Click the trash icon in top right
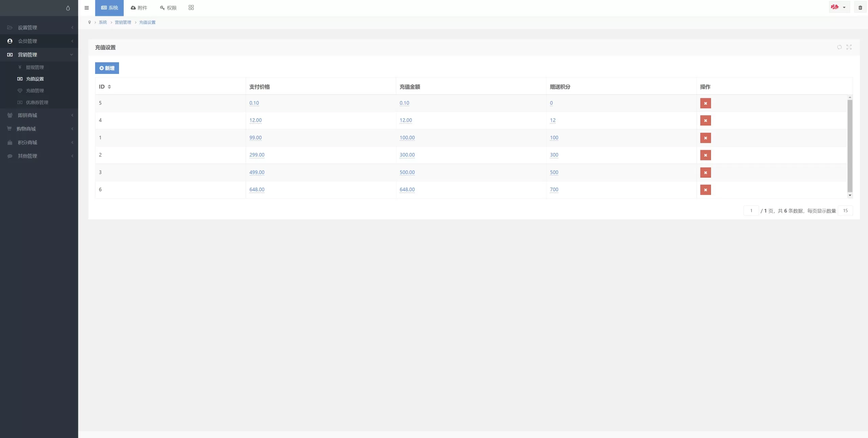 860,8
